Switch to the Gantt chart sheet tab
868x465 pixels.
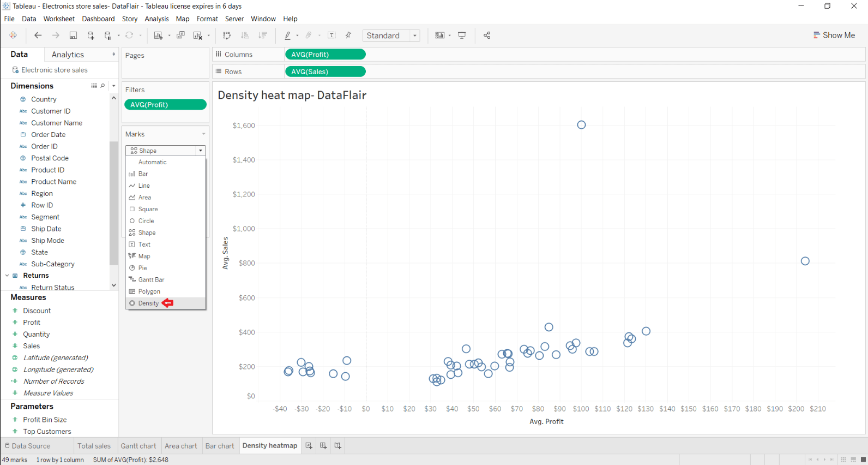138,446
